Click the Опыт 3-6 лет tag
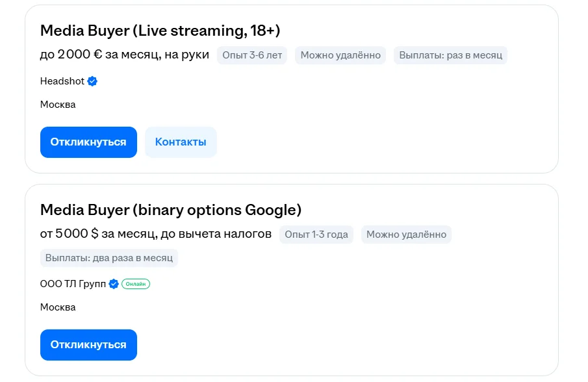This screenshot has height=382, width=588. pyautogui.click(x=252, y=55)
